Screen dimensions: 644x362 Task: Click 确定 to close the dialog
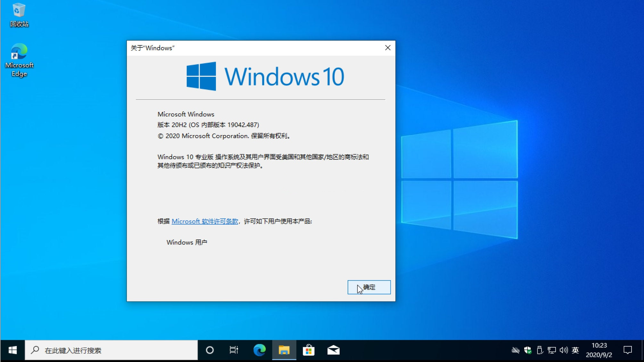click(x=368, y=287)
